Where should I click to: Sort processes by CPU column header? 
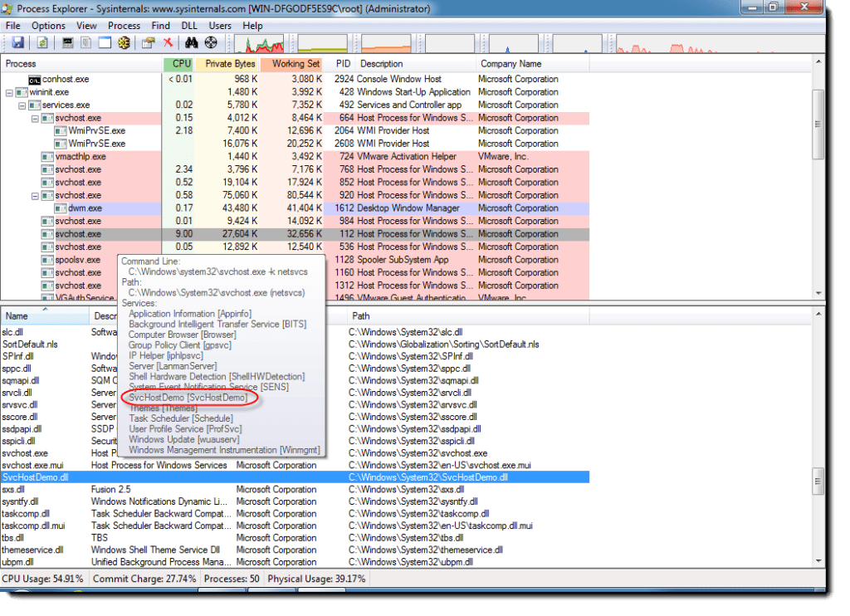point(181,64)
